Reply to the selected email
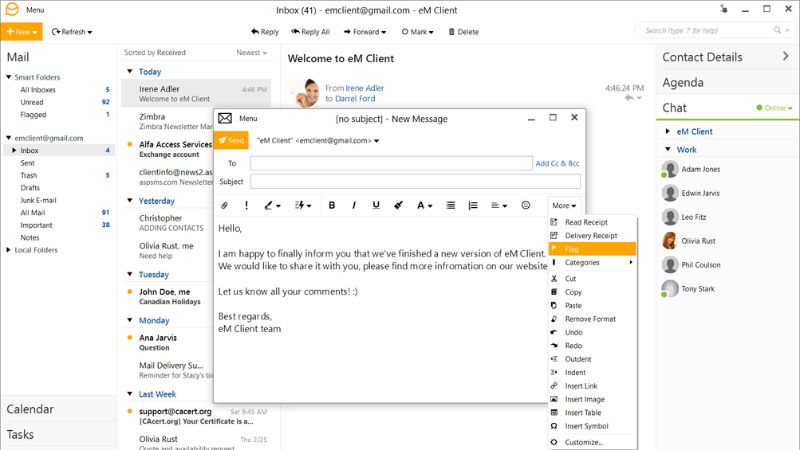Viewport: 800px width, 450px height. (x=265, y=32)
